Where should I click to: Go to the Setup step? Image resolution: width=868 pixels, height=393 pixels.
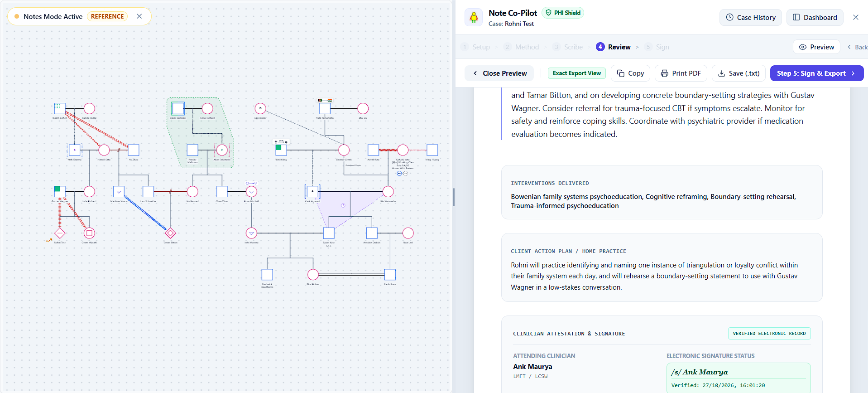click(x=475, y=47)
